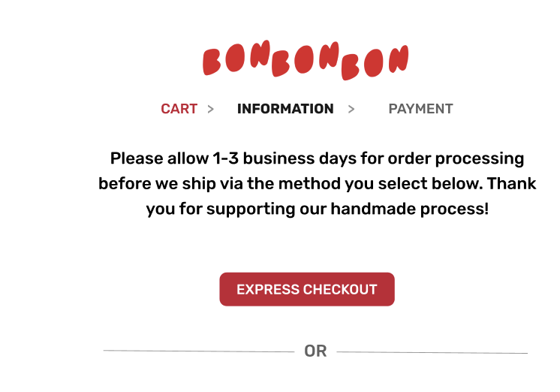Click the chevron arrow after INFORMATION
This screenshot has width=560, height=392.
click(351, 109)
